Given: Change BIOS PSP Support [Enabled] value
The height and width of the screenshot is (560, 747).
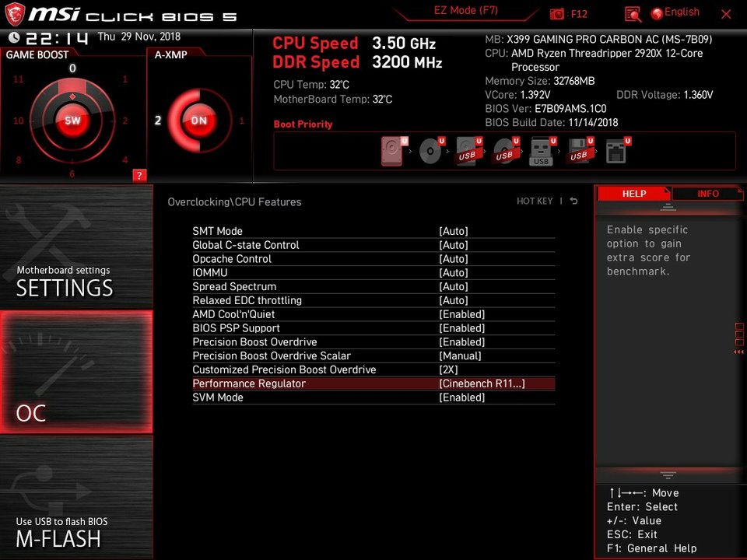Looking at the screenshot, I should [x=461, y=327].
